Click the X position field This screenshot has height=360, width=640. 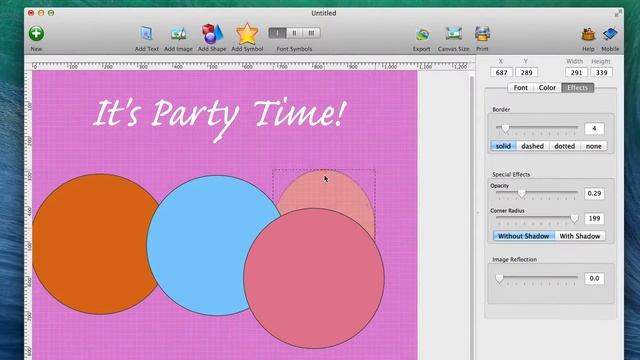click(x=501, y=73)
